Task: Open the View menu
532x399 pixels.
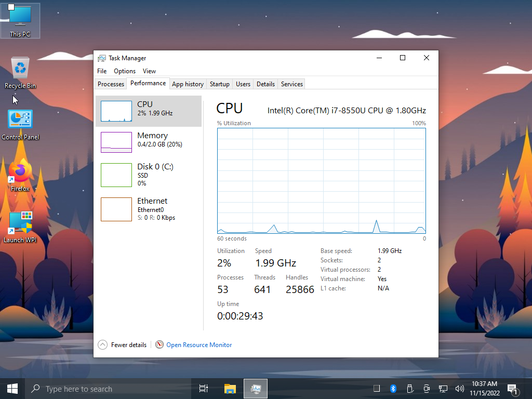Action: 149,71
